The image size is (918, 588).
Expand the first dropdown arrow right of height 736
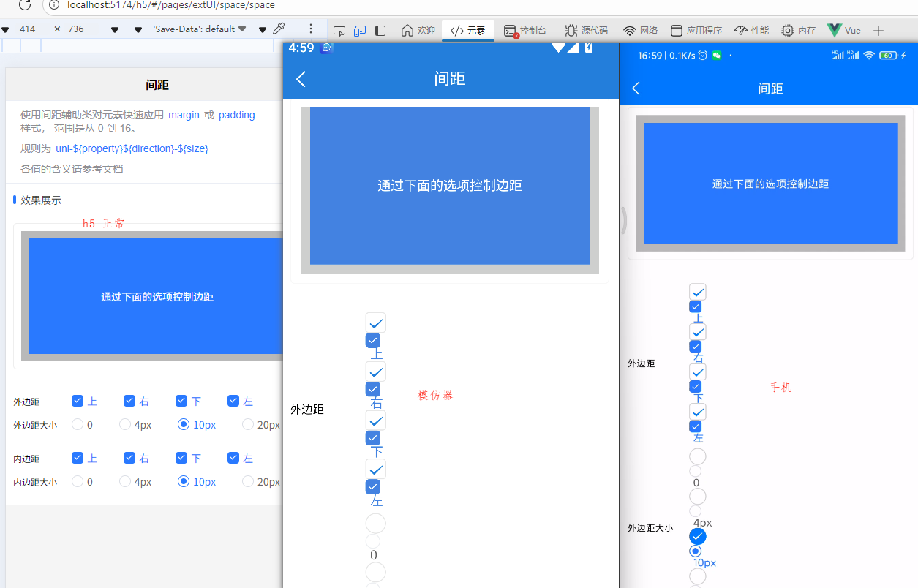[114, 30]
